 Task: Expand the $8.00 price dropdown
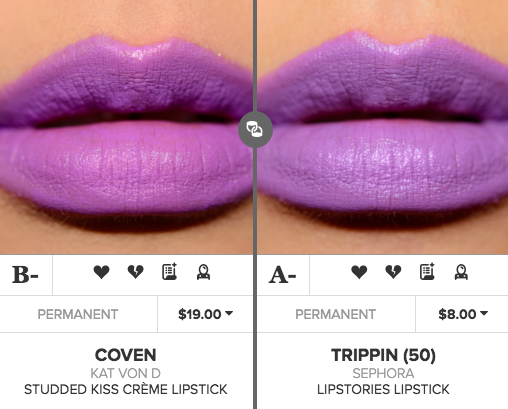[463, 314]
